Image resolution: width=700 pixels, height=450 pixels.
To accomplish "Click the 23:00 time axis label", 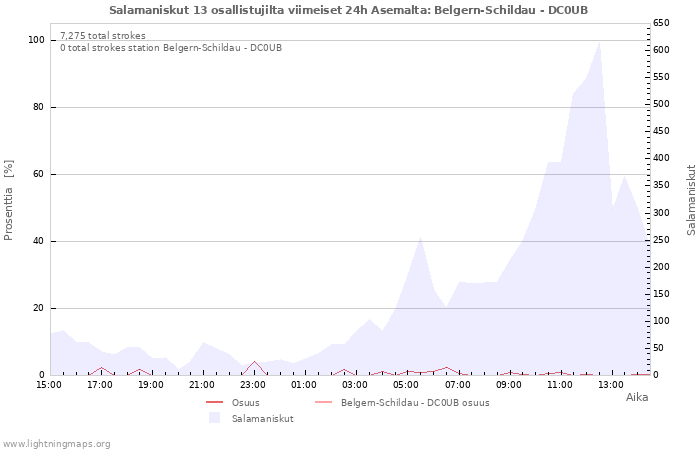I will (x=254, y=384).
